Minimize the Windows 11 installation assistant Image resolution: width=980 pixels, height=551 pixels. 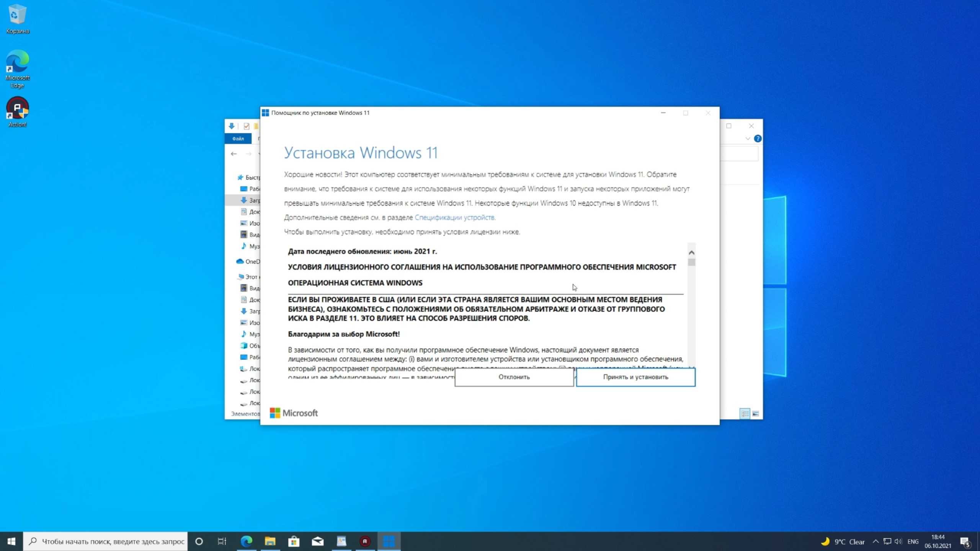click(x=663, y=113)
